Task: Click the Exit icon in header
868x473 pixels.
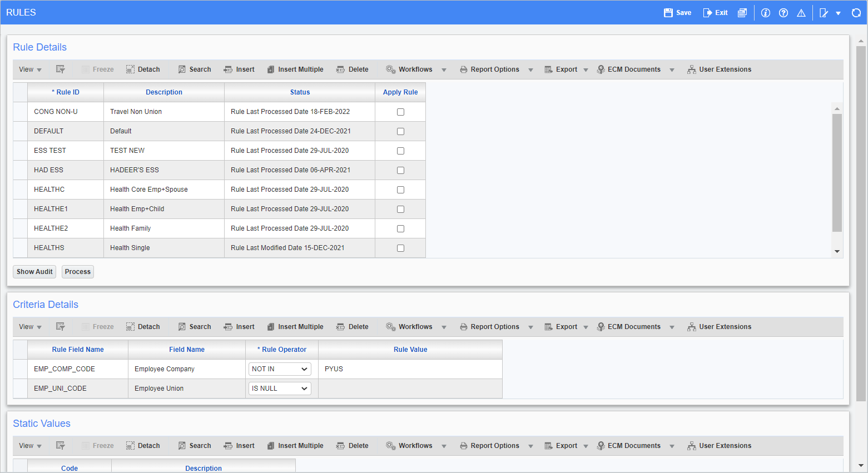Action: coord(707,13)
